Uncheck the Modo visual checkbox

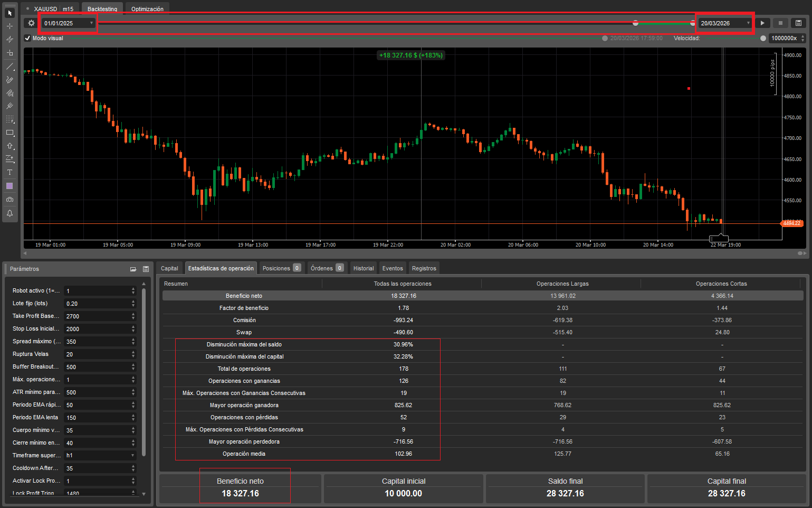coord(27,38)
